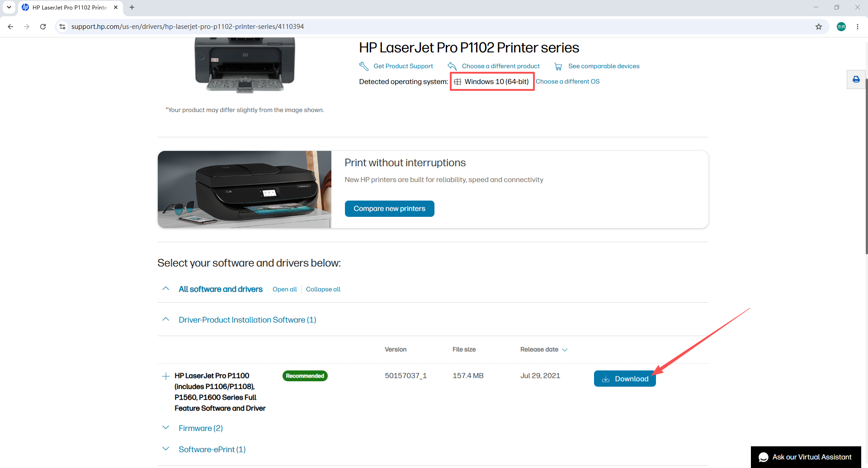868x468 pixels.
Task: Click version text 50157037_1
Action: pos(406,376)
